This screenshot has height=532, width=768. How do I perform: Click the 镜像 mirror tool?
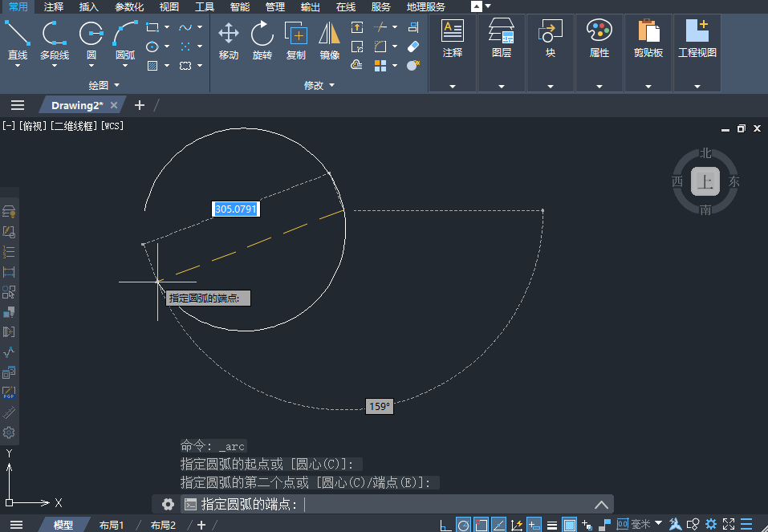[329, 41]
